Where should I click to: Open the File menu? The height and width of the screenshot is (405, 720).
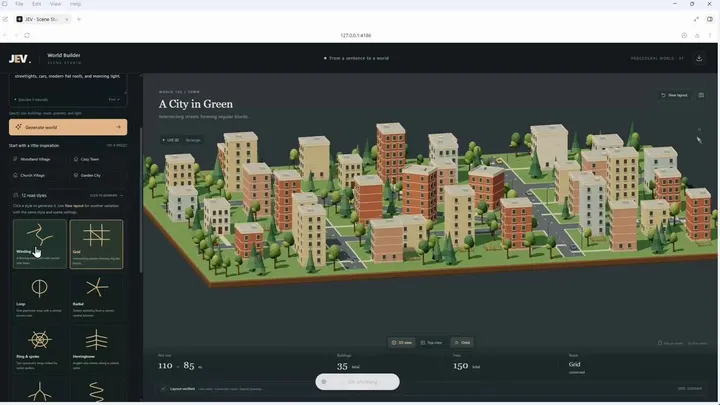[x=19, y=4]
